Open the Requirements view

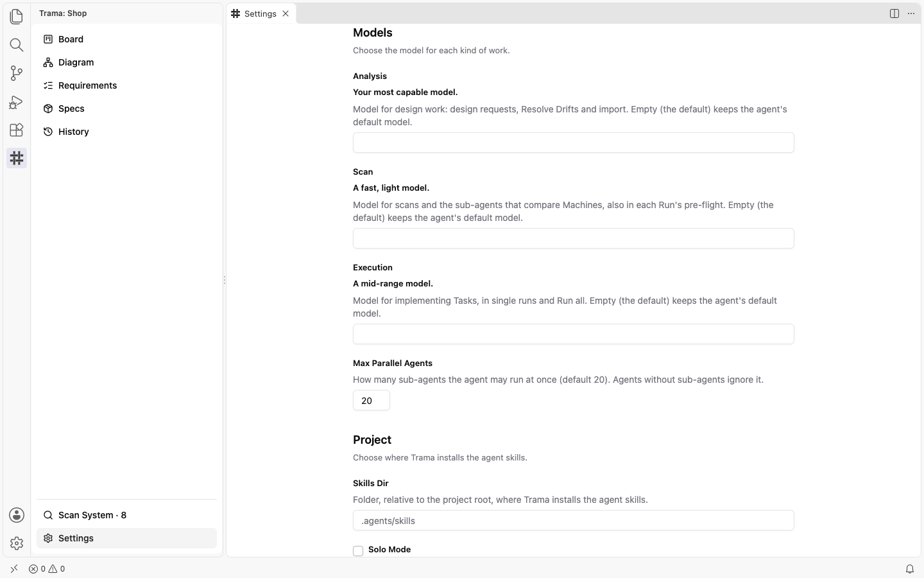point(126,85)
